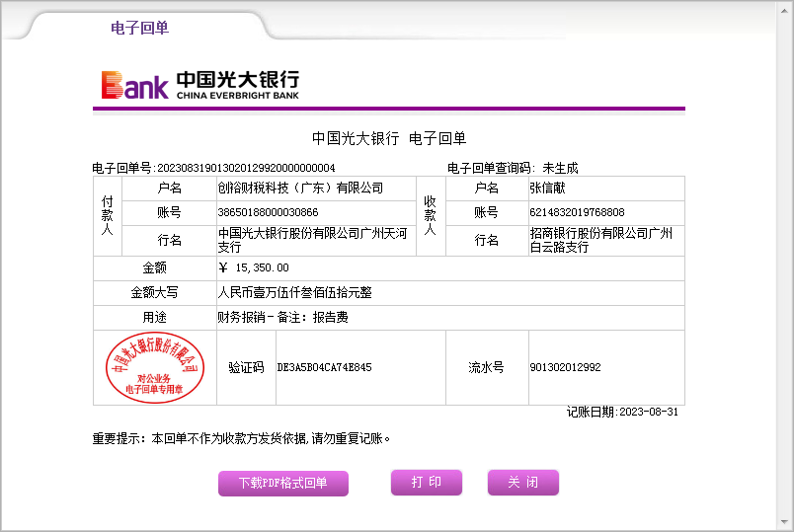Click the scrollbar up arrow
794x532 pixels.
pyautogui.click(x=784, y=10)
